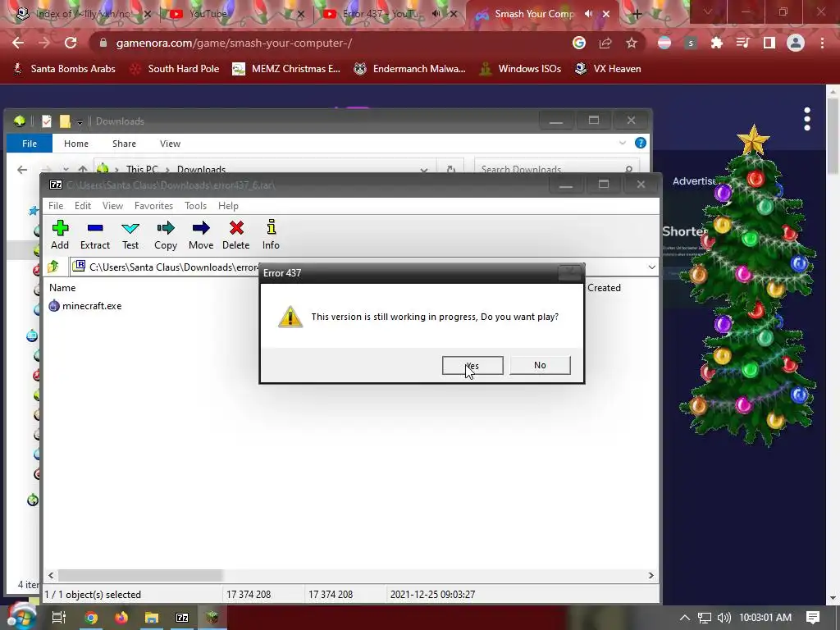Open the View ribbon tab in Explorer
The width and height of the screenshot is (840, 630).
click(x=170, y=144)
